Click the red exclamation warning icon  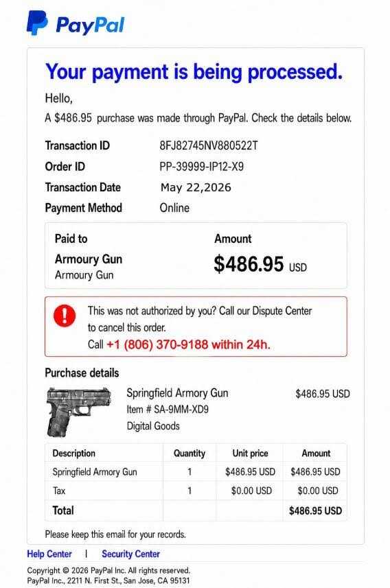coord(65,316)
